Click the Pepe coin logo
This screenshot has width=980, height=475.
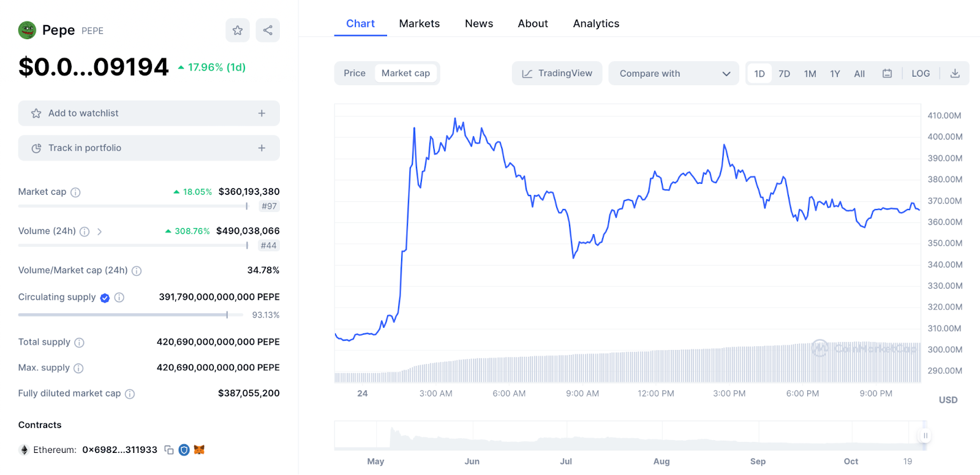pyautogui.click(x=27, y=30)
